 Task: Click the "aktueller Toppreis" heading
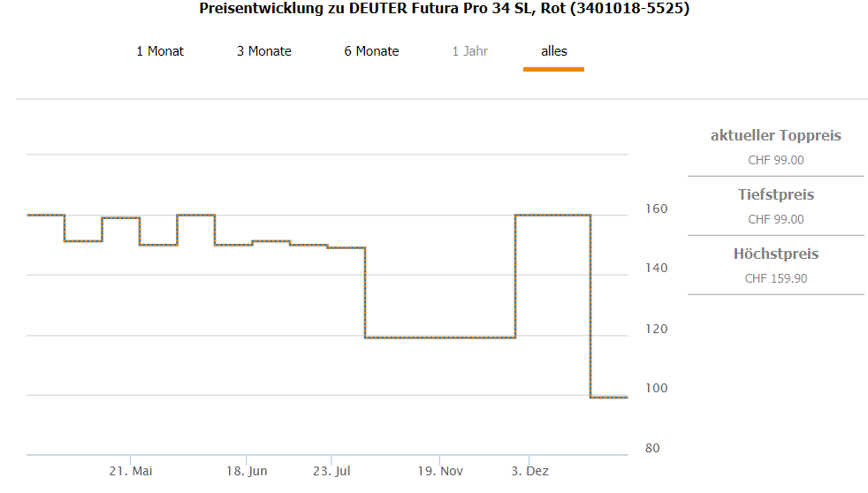pyautogui.click(x=775, y=135)
